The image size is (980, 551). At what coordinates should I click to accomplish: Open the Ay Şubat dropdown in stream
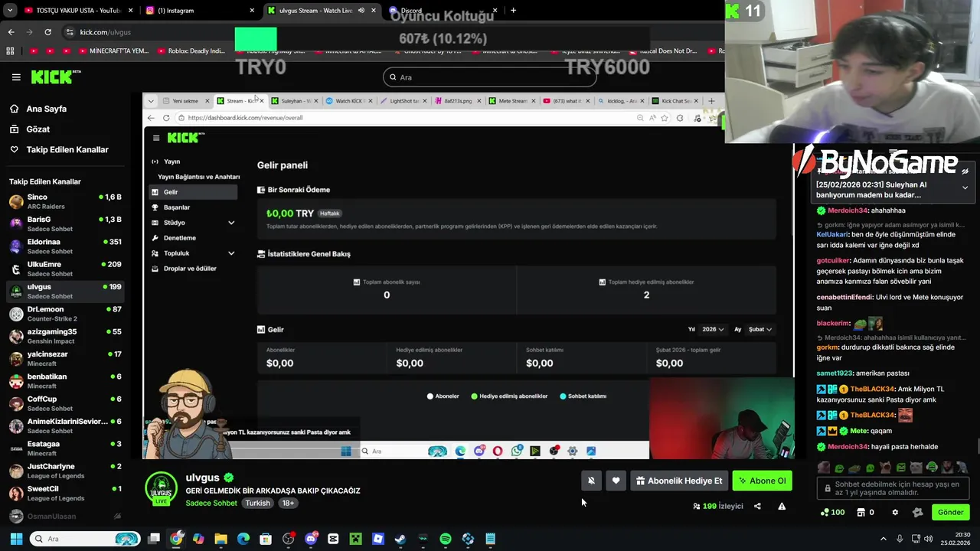pyautogui.click(x=759, y=329)
